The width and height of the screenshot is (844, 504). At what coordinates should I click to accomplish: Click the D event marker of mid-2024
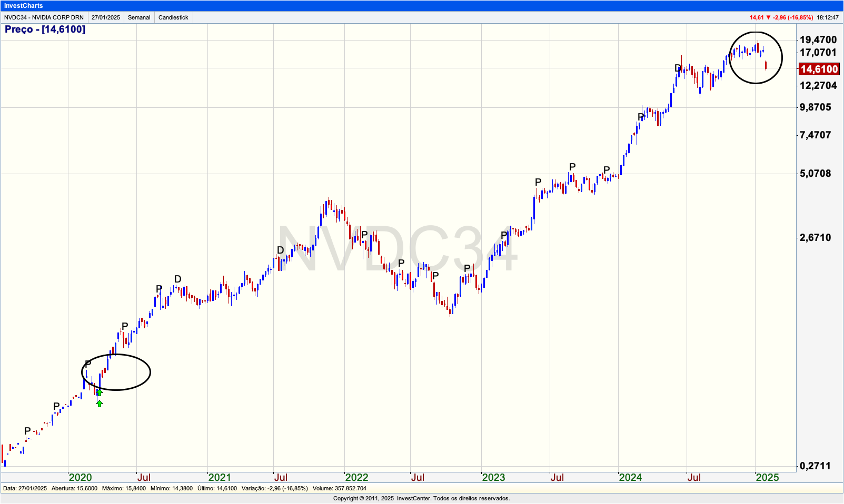678,68
